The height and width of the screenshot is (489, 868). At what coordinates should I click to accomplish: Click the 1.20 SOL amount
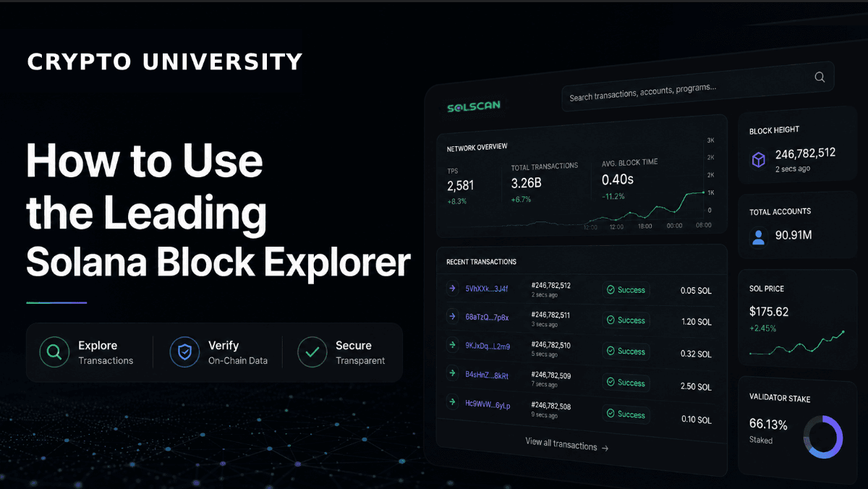point(696,323)
